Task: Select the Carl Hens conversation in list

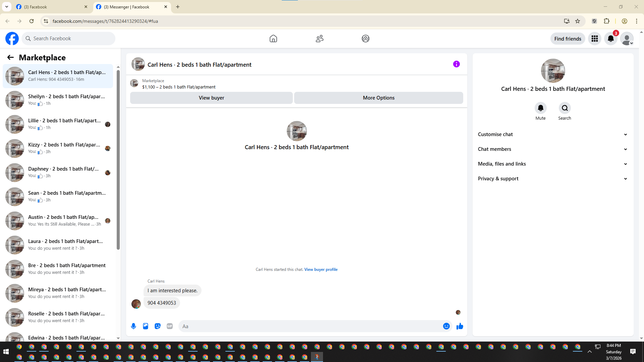Action: 58,76
